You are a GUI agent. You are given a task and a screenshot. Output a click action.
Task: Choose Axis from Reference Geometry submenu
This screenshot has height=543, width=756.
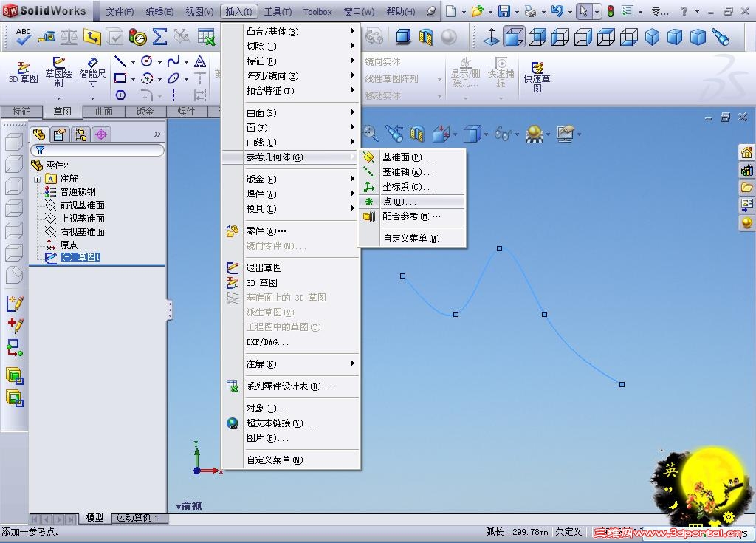(413, 172)
